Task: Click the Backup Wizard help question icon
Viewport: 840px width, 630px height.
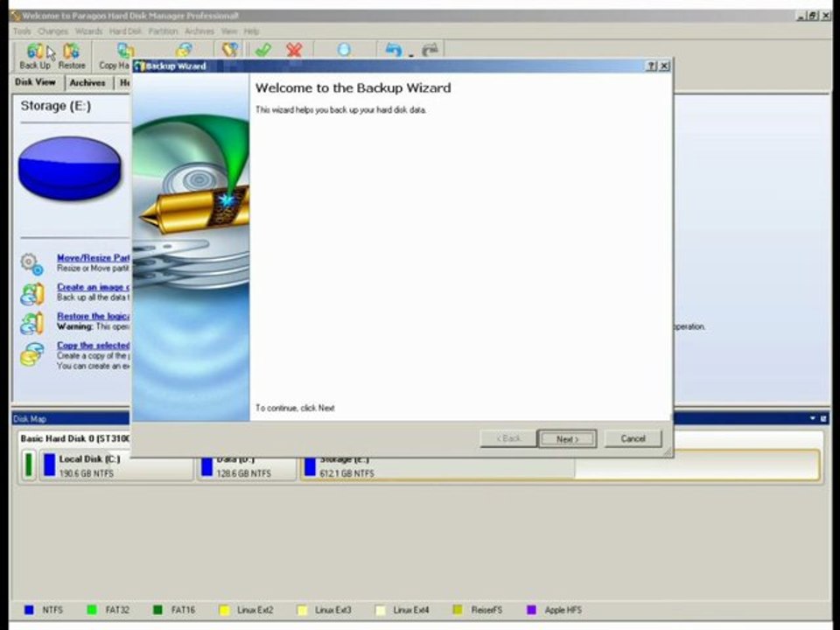Action: point(651,66)
